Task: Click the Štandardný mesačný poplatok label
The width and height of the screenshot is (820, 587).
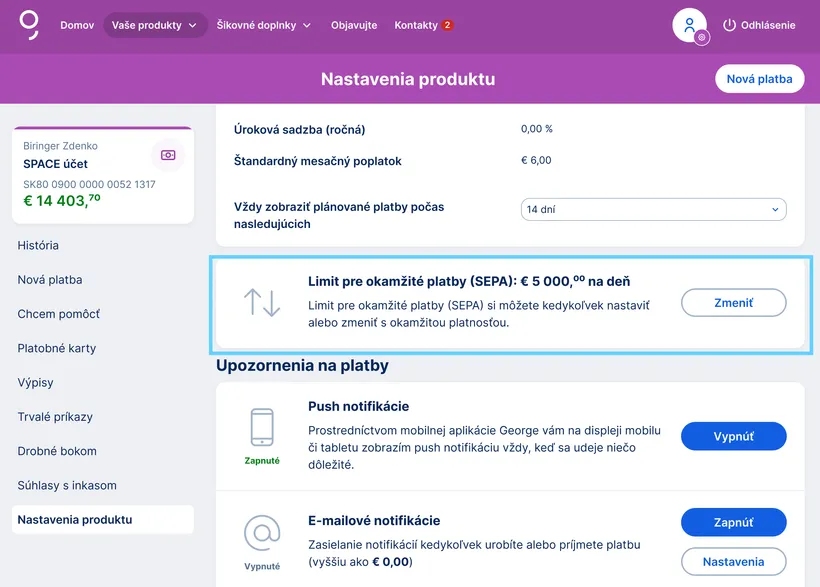Action: 317,161
